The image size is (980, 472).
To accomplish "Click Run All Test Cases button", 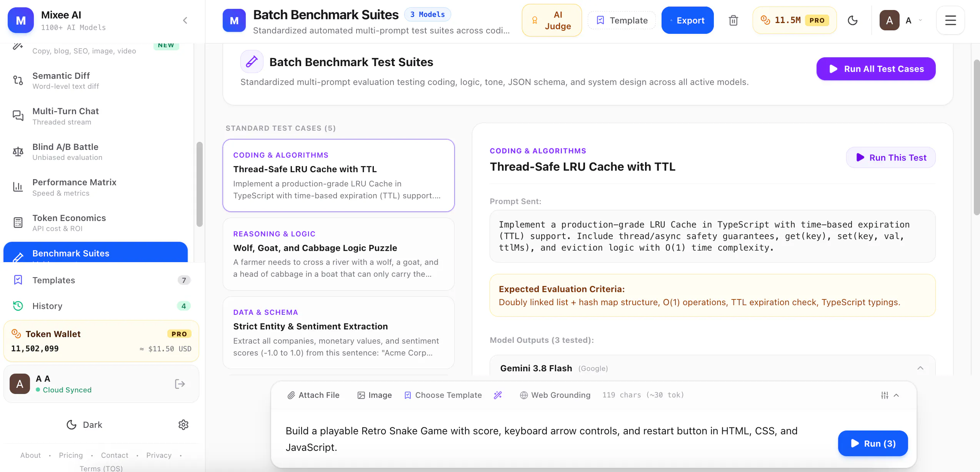I will [x=876, y=69].
